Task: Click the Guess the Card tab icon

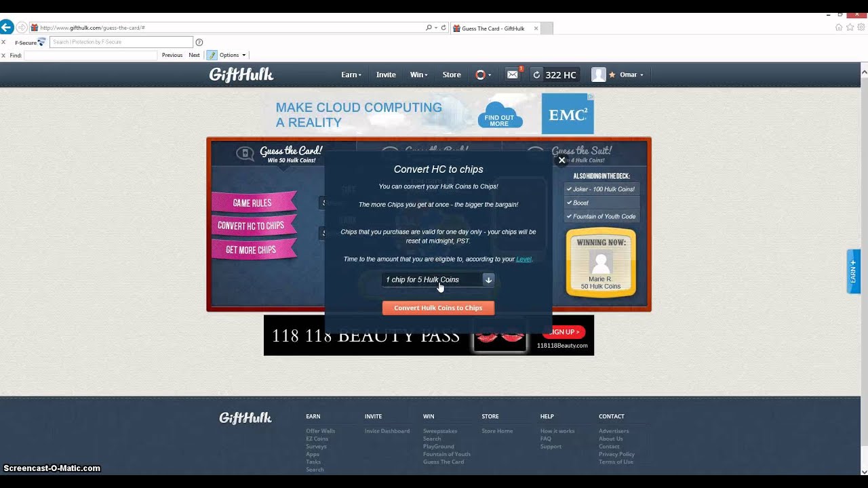Action: pos(245,154)
